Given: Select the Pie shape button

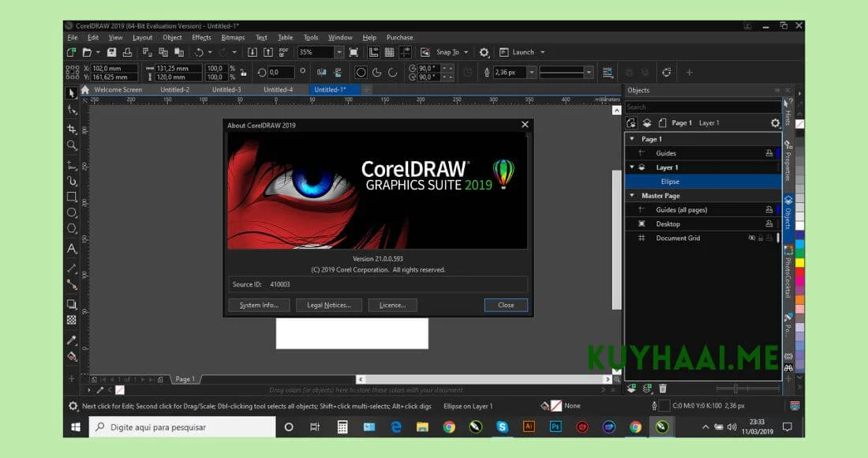Looking at the screenshot, I should (x=377, y=72).
